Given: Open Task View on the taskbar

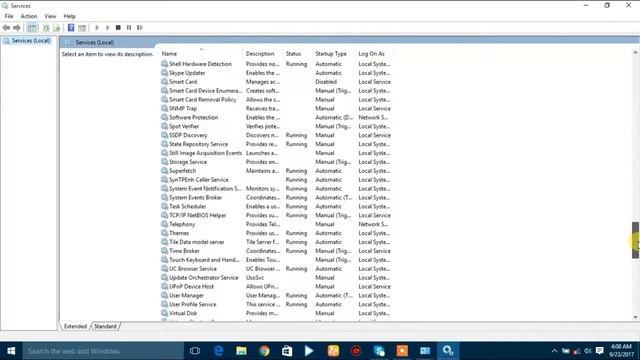Looking at the screenshot, I should pos(195,351).
